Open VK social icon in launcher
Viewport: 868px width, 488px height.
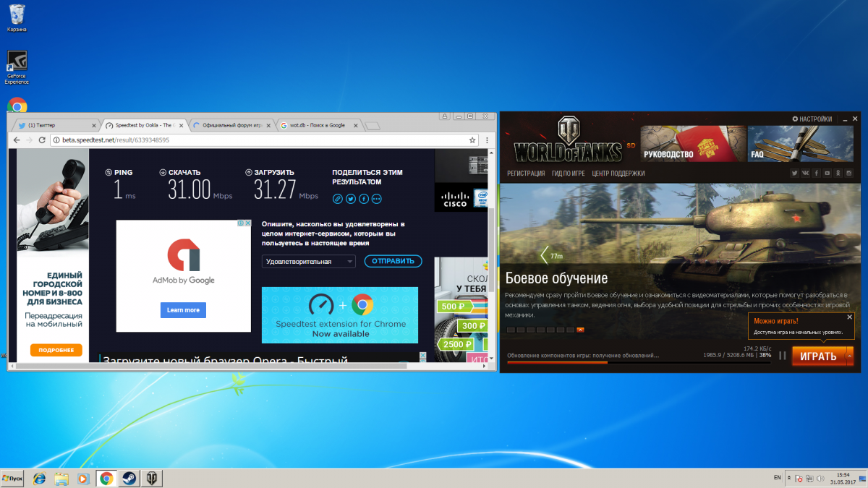pos(805,173)
